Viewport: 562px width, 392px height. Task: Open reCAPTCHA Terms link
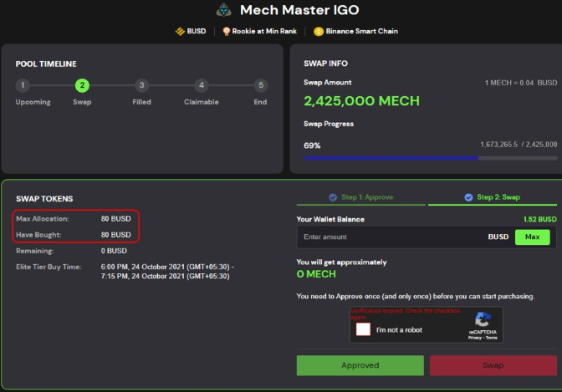492,338
